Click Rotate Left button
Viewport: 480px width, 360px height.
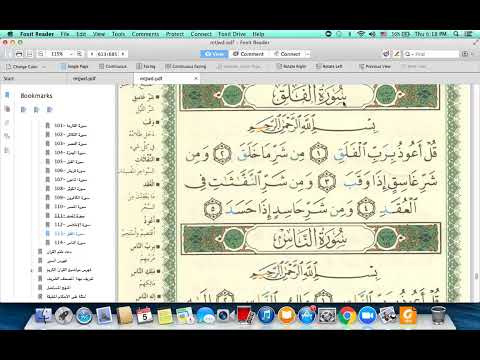(329, 67)
